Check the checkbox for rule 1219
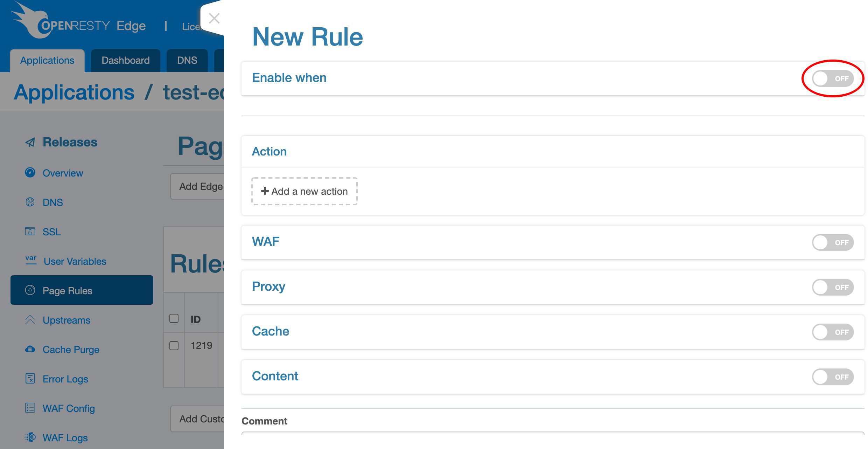This screenshot has height=449, width=868. click(x=174, y=346)
